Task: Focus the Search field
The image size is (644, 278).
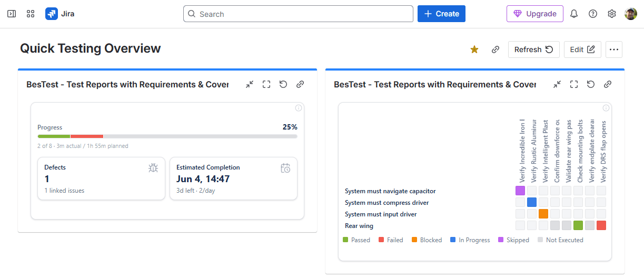Action: pos(298,14)
